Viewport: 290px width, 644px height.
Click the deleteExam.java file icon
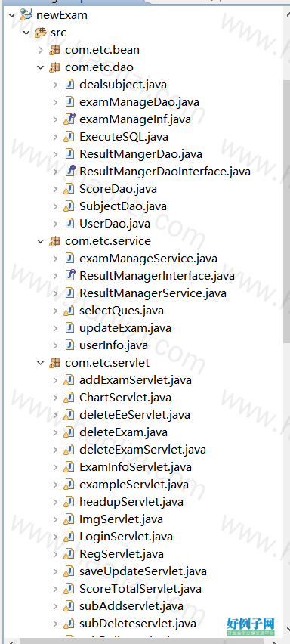pyautogui.click(x=69, y=432)
